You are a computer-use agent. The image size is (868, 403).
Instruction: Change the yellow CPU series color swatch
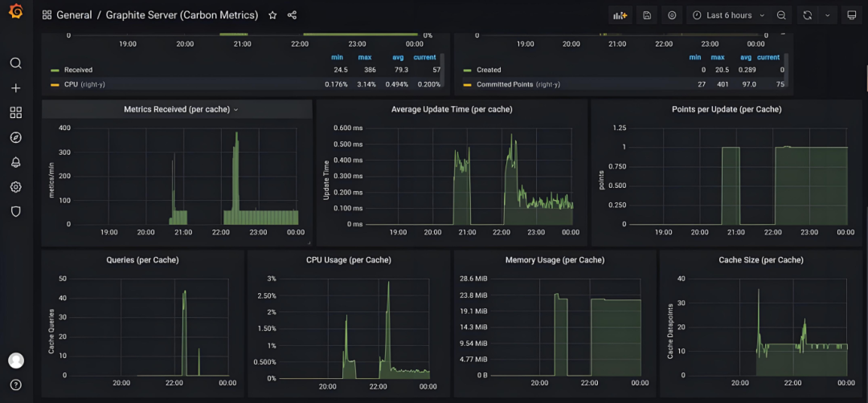coord(55,85)
